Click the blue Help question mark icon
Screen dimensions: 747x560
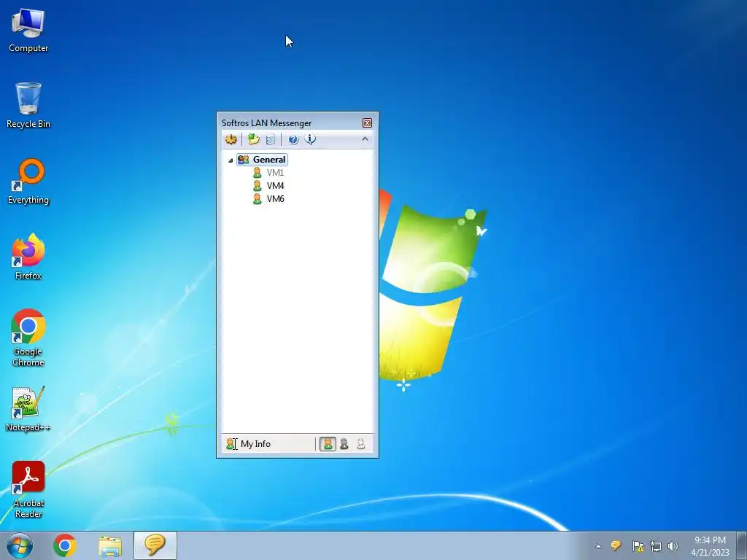coord(293,139)
